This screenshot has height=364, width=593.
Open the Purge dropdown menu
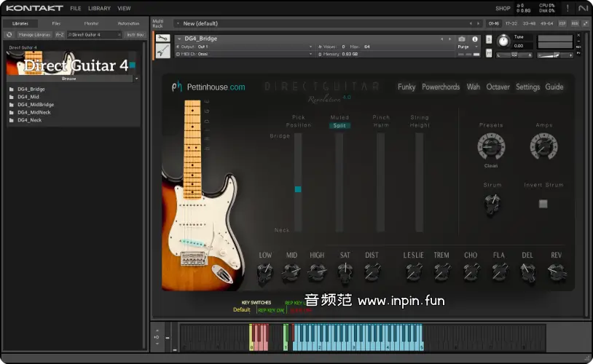tap(467, 47)
